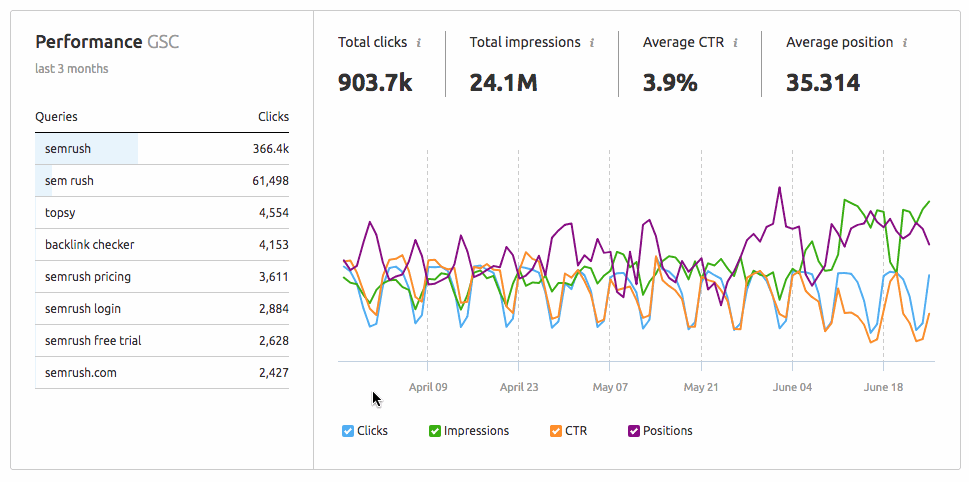Viewport: 969px width, 482px height.
Task: Click info icon next to Average position
Action: [x=905, y=43]
